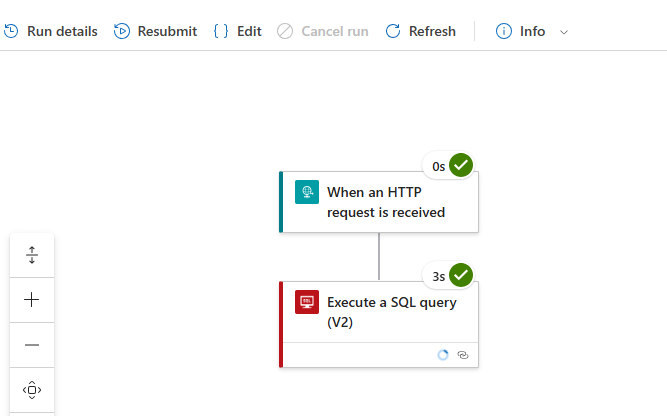The image size is (667, 416).
Task: Click the green success check on SQL action
Action: 461,275
